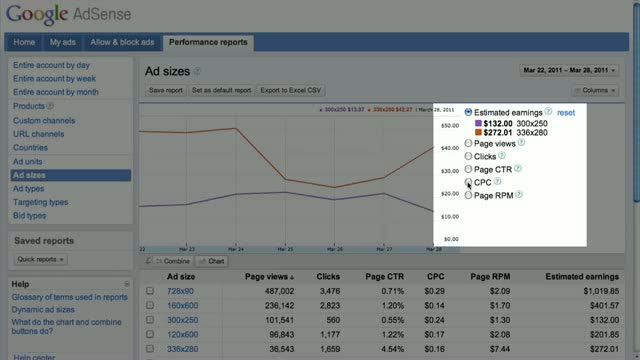Open help icon beside Products
The width and height of the screenshot is (640, 360).
coord(50,106)
